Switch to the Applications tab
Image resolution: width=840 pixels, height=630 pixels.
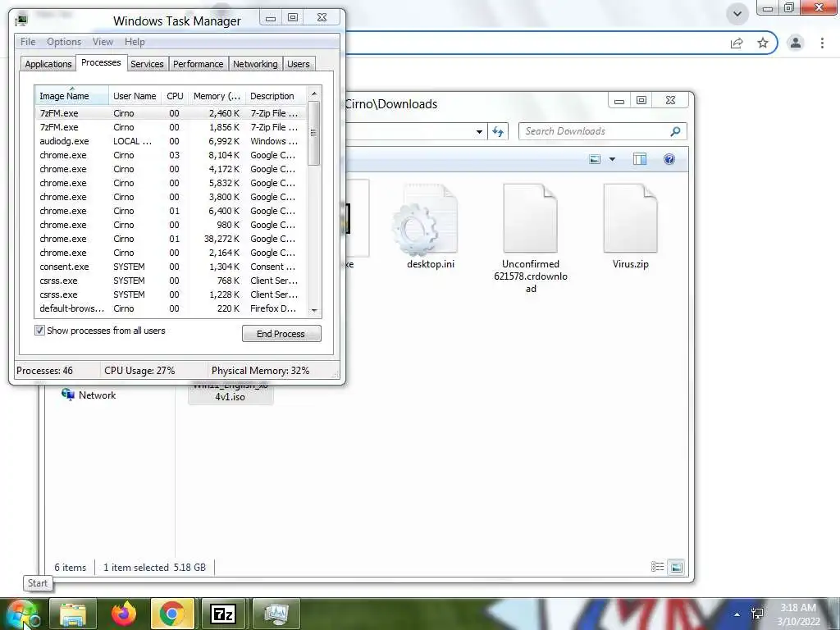pos(48,64)
